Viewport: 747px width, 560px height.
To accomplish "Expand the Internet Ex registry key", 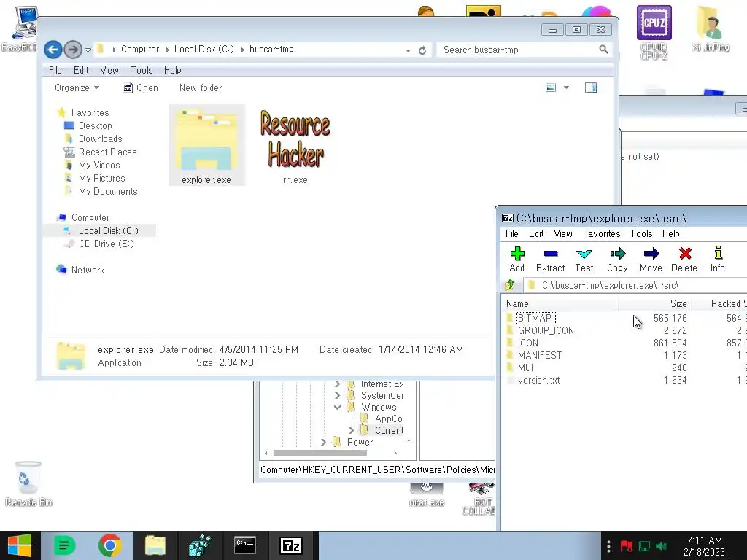I will [337, 384].
